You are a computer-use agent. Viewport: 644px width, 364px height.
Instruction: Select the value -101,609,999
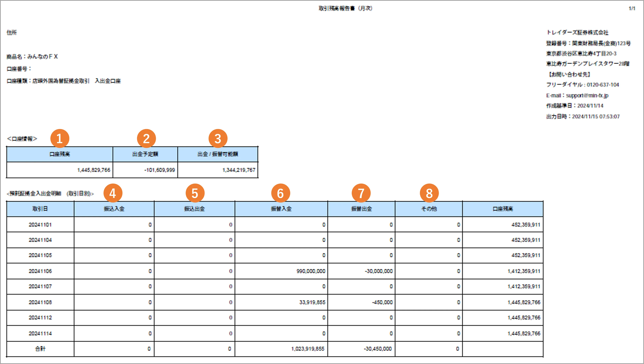(160, 170)
